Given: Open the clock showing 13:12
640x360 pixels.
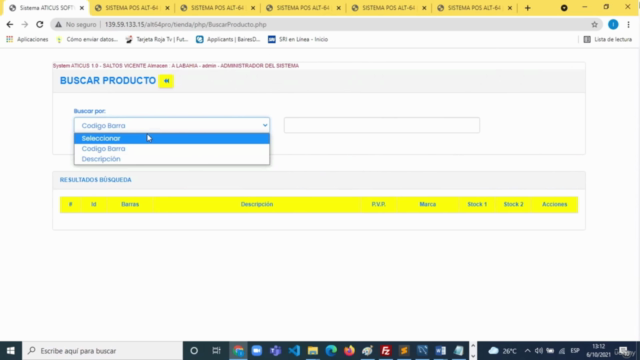Looking at the screenshot, I should [598, 351].
